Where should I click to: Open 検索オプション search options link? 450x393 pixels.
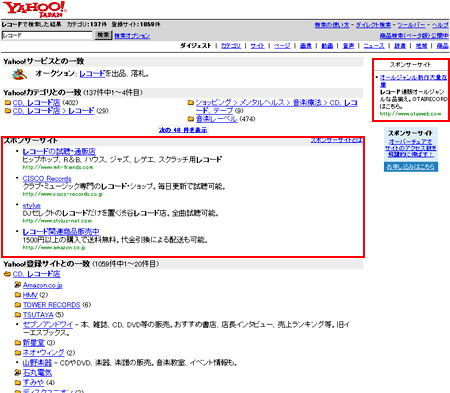[x=132, y=35]
